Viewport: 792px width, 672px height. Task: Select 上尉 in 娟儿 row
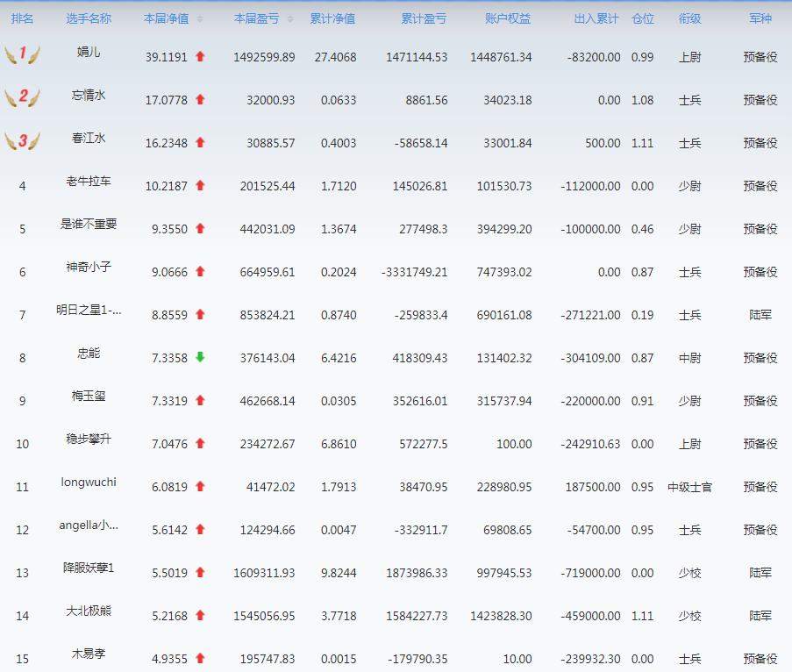[x=689, y=57]
